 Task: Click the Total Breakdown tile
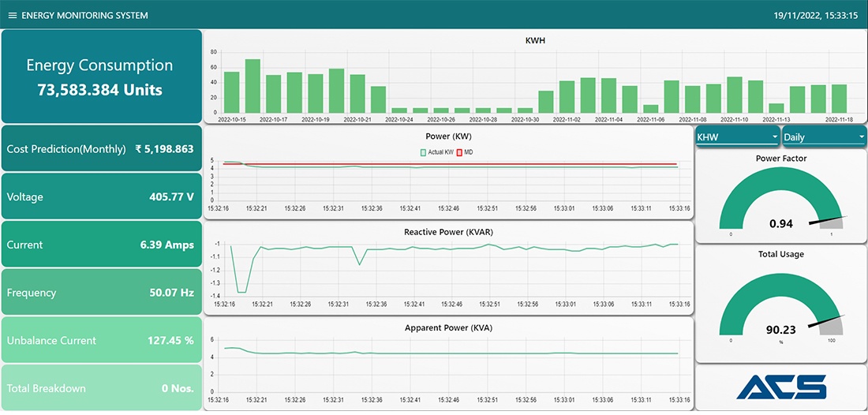[102, 388]
